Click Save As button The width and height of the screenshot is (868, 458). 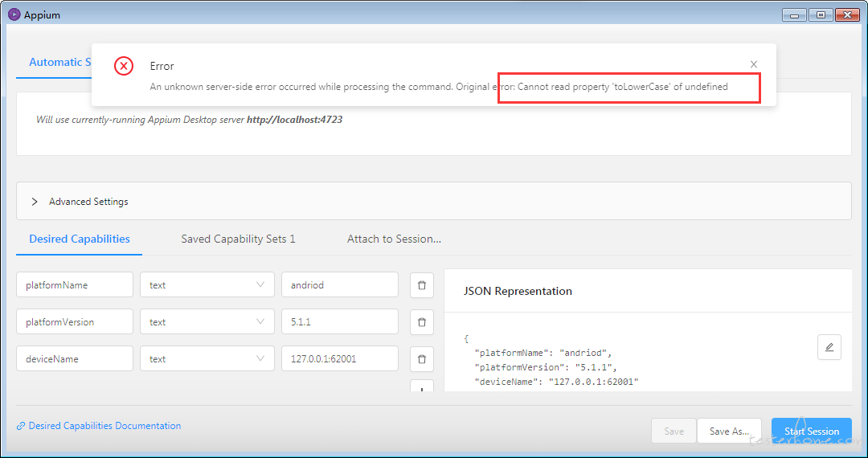click(729, 431)
